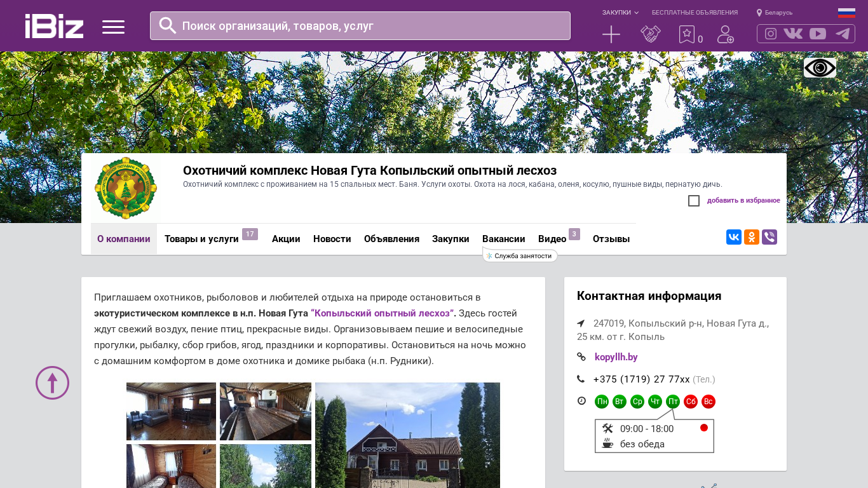This screenshot has height=488, width=868.
Task: Select Tuesday 'Вт' schedule day
Action: pos(620,402)
